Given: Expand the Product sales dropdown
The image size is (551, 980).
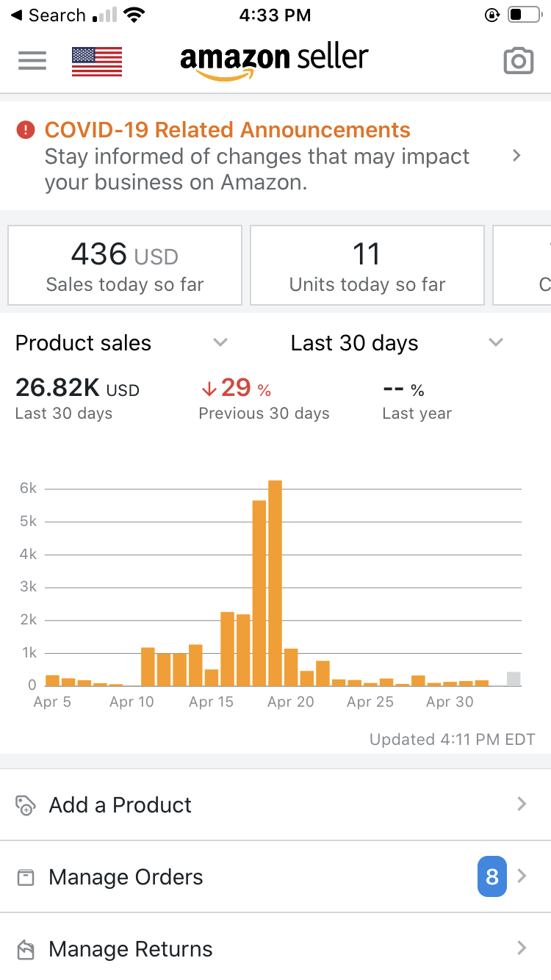Looking at the screenshot, I should (220, 342).
